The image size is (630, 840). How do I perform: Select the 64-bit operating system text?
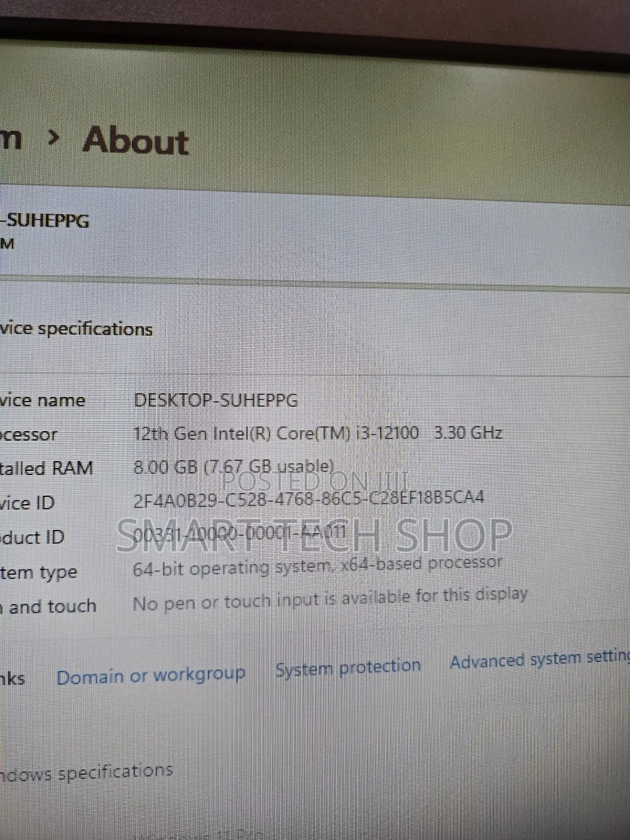pos(317,566)
